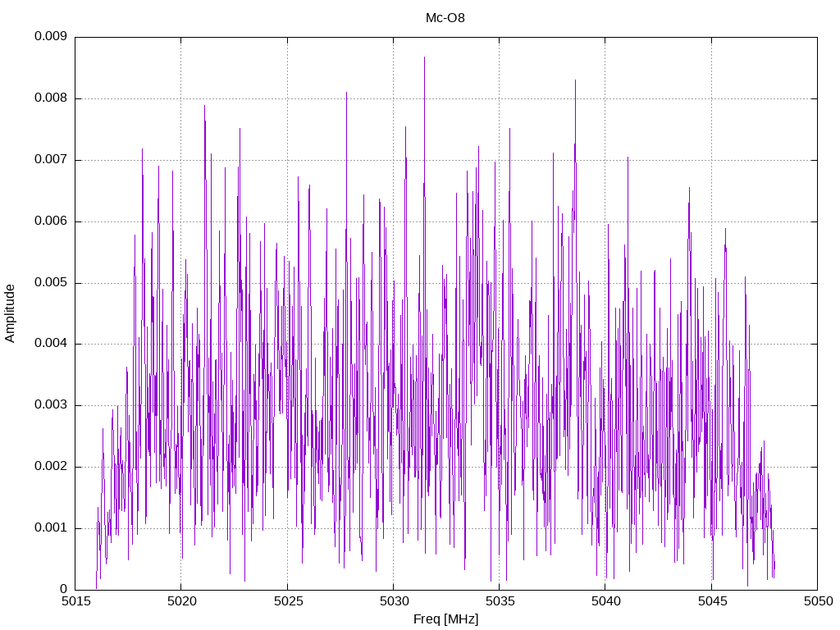Image resolution: width=840 pixels, height=630 pixels.
Task: Click the 5025 x-axis tick label
Action: coord(288,601)
